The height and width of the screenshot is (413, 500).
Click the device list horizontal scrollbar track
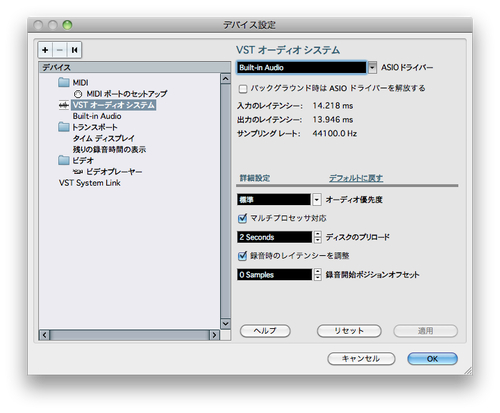[129, 335]
